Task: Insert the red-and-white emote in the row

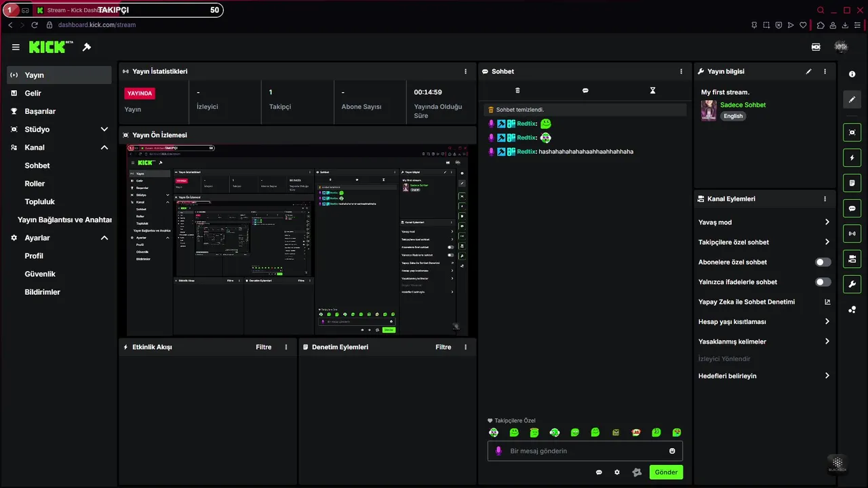Action: click(x=636, y=432)
